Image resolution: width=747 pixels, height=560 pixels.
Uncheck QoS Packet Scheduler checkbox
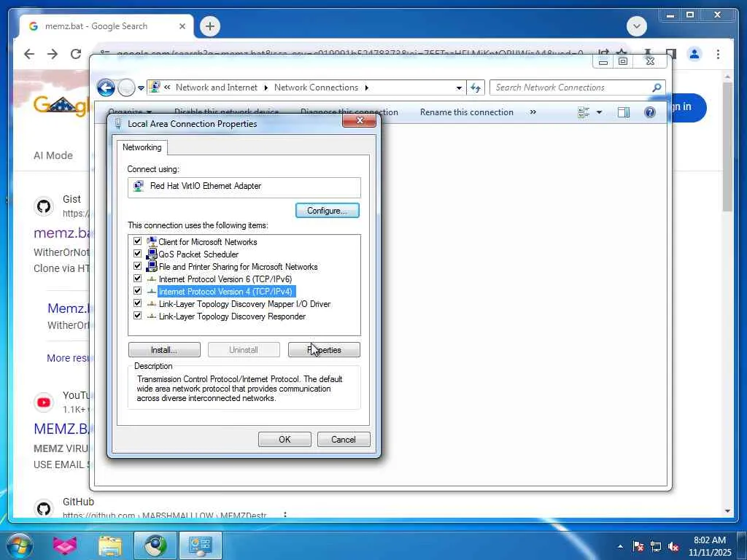[x=137, y=254]
